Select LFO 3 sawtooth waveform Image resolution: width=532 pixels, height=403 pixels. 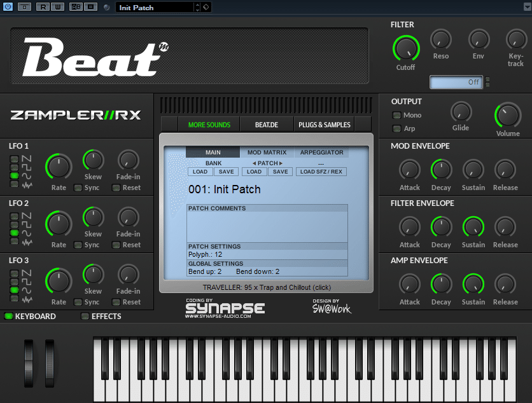(x=14, y=273)
